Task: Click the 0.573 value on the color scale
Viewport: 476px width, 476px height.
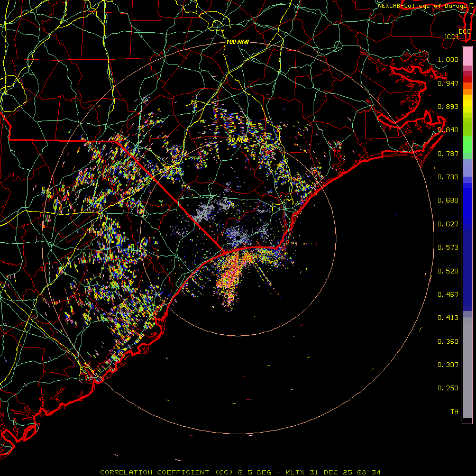Action: [x=448, y=248]
